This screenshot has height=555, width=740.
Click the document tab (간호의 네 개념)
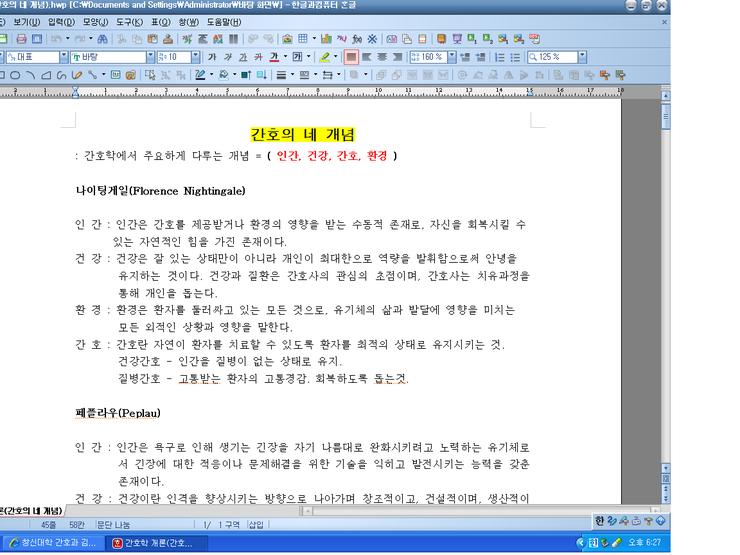point(31,511)
